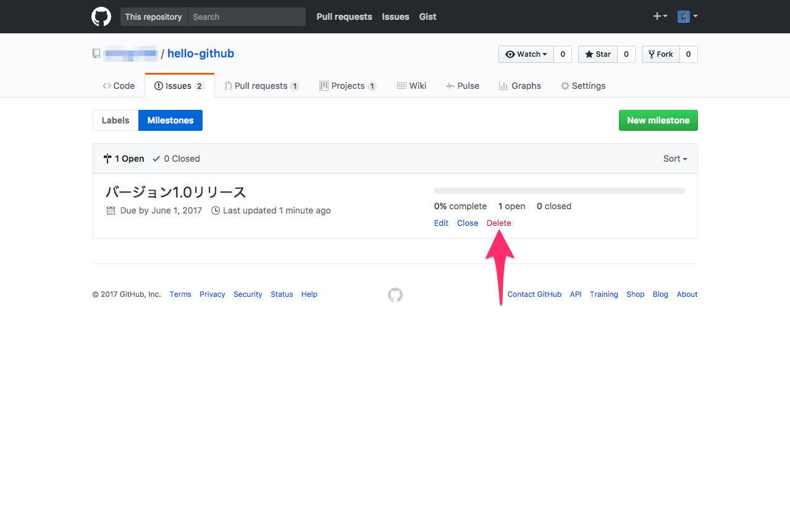
Task: Open the Sort dropdown
Action: 674,159
